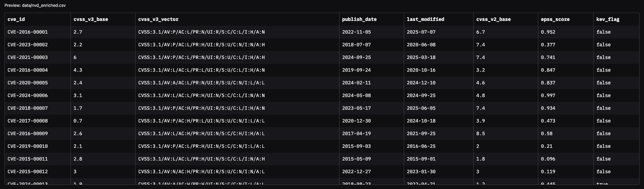Click the cvss_v3_base column header
Screen dimensions: 644x189
[91, 20]
